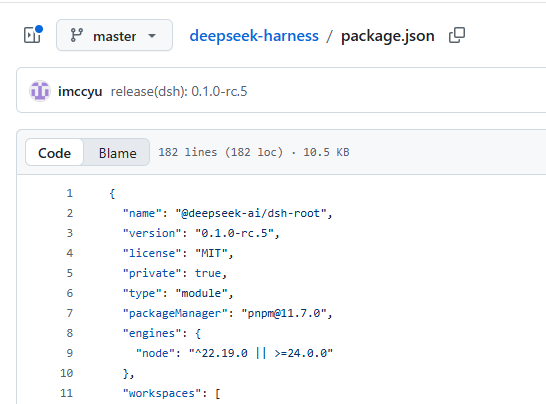Select line number 10

(x=66, y=373)
